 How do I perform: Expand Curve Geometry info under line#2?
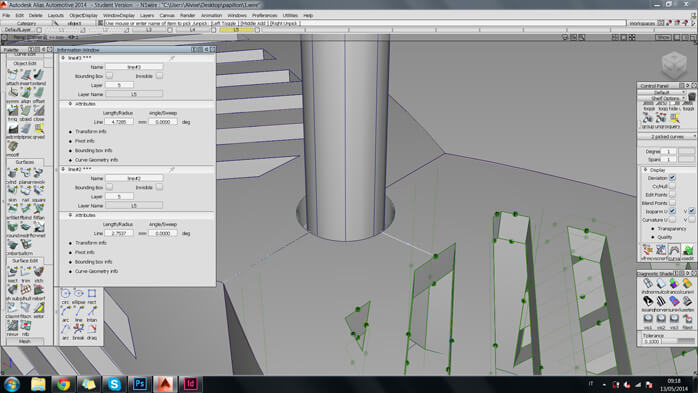click(x=96, y=271)
